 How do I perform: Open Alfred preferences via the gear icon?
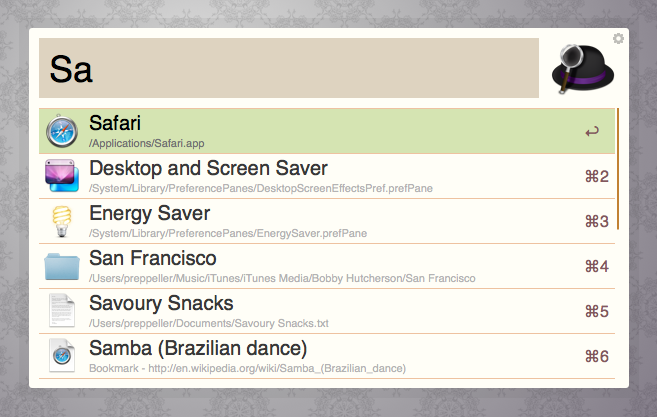pos(619,38)
